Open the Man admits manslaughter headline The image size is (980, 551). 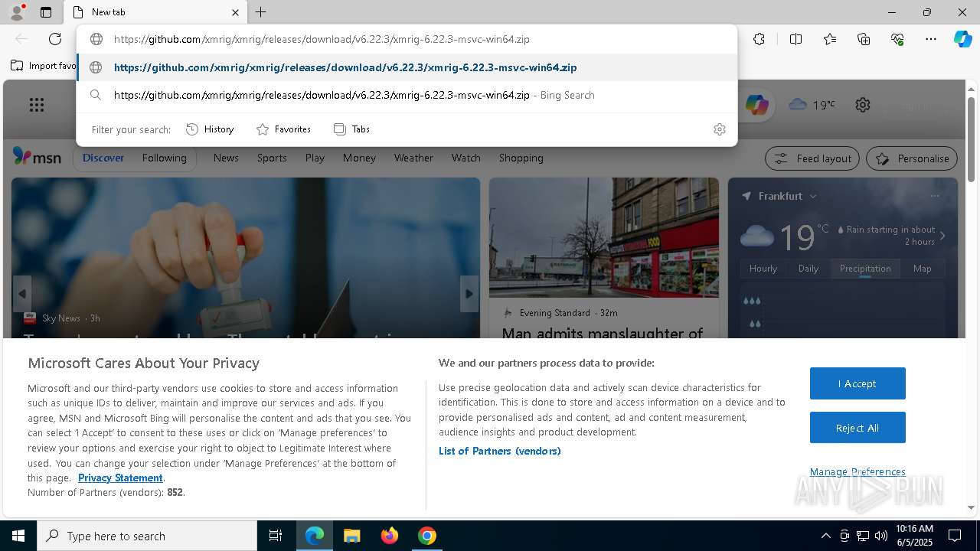point(603,333)
